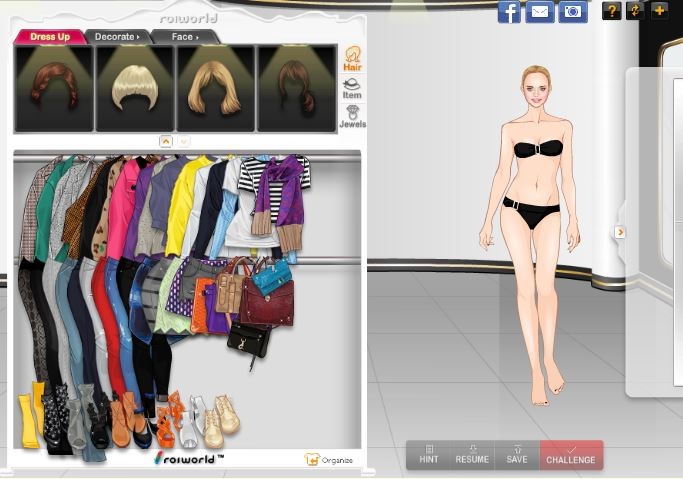683x479 pixels.
Task: Start the CHALLENGE button
Action: click(571, 455)
